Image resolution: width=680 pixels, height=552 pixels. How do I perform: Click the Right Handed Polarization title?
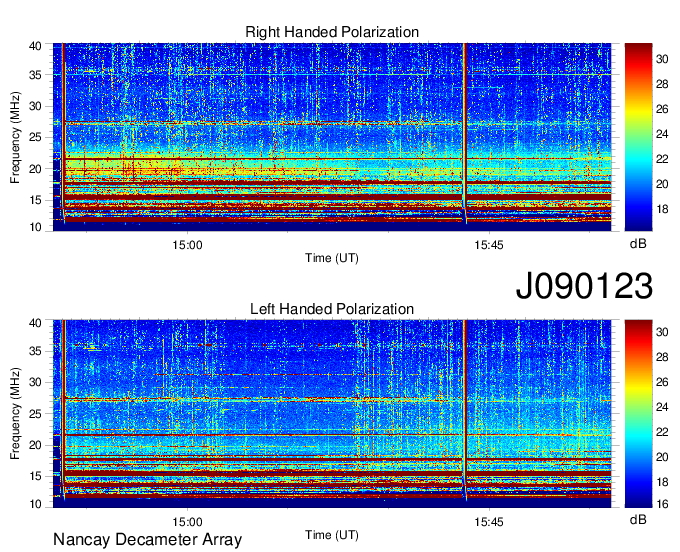(x=332, y=32)
